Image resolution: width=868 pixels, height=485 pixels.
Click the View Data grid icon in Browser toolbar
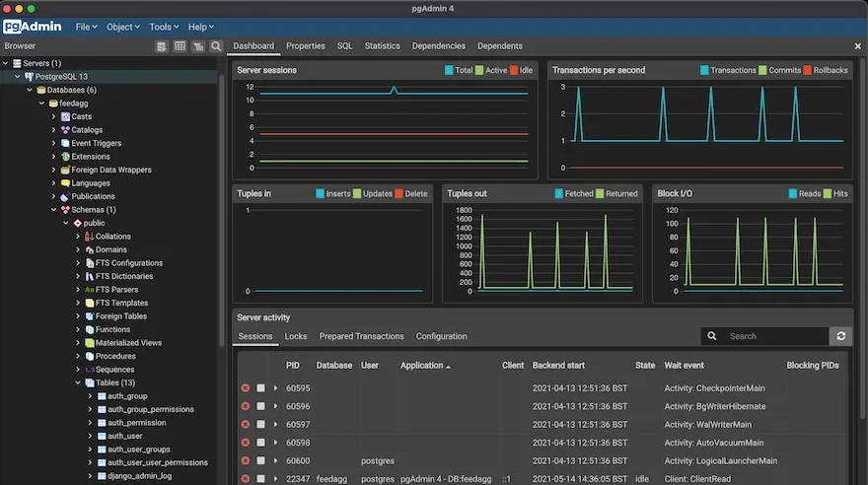pos(180,46)
